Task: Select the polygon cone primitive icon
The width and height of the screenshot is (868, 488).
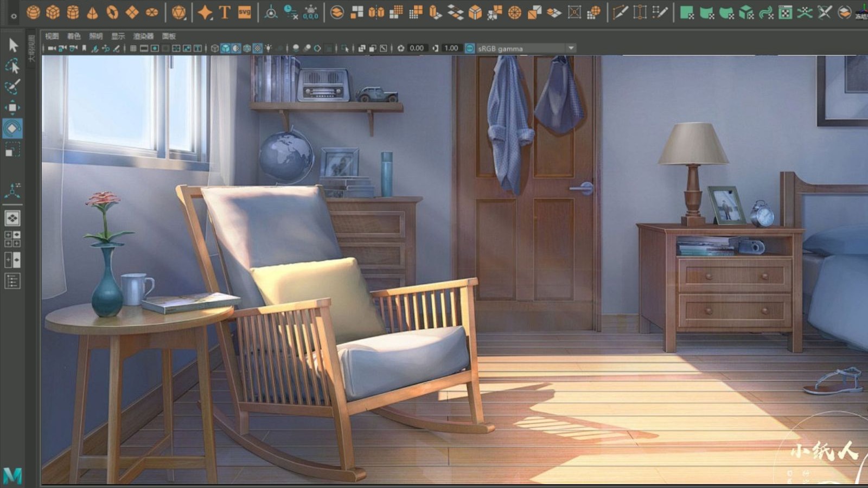Action: 93,12
